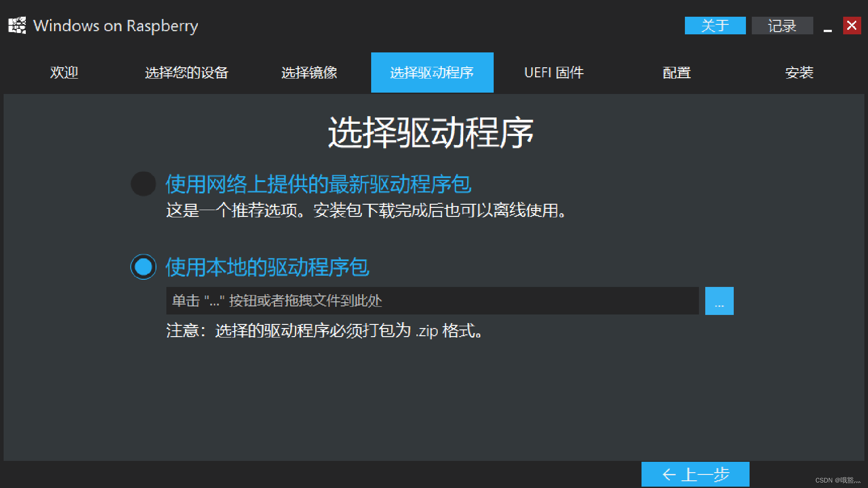This screenshot has height=488, width=868.
Task: Go back with the 上一步 button
Action: [x=695, y=474]
